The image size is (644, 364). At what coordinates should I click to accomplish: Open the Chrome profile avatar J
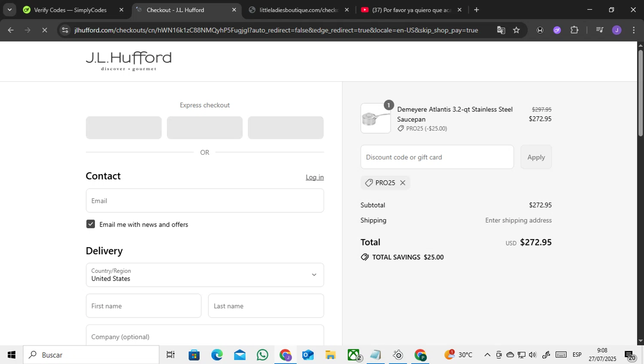[x=617, y=30]
